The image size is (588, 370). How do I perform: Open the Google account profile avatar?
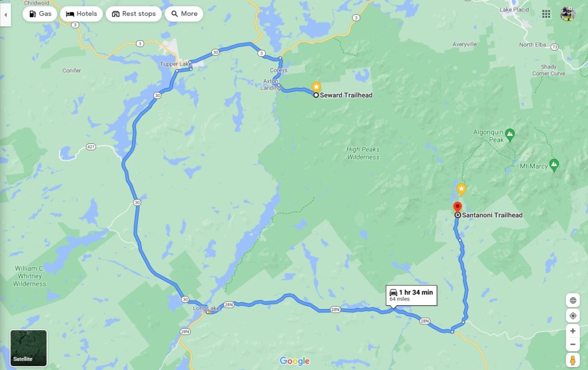[x=567, y=14]
